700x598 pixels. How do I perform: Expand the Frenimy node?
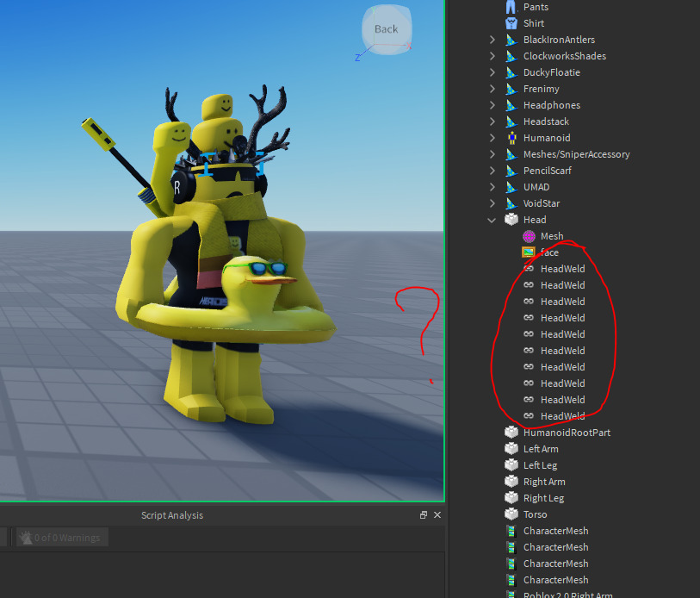click(492, 89)
